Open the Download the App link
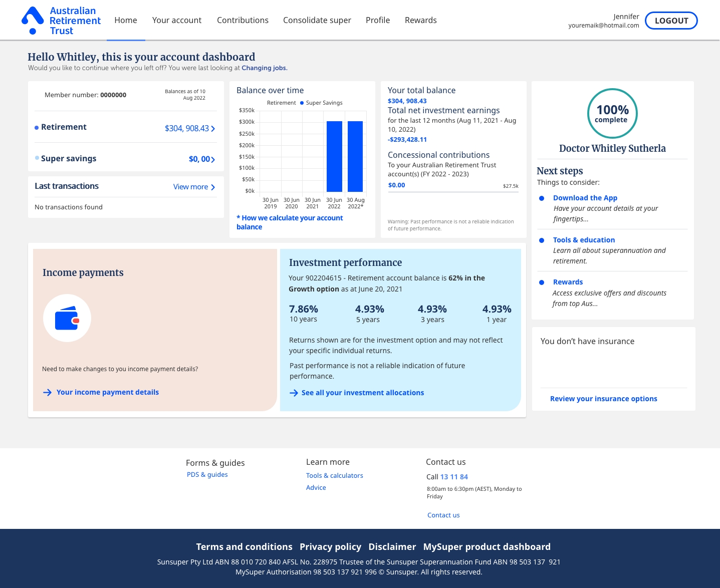720x588 pixels. 585,198
